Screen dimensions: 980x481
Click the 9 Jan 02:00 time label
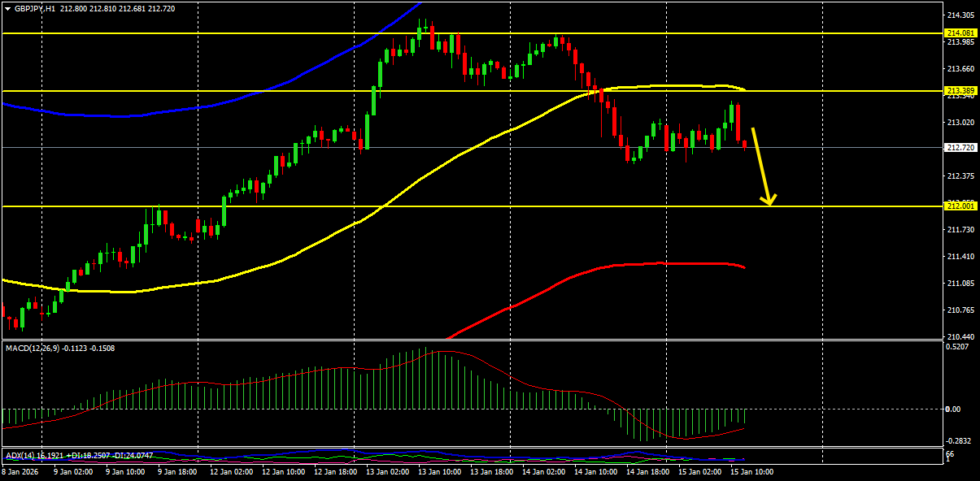point(72,472)
